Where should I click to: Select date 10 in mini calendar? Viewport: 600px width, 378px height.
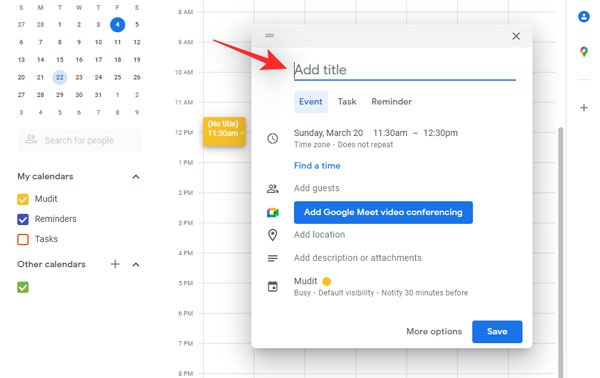98,42
